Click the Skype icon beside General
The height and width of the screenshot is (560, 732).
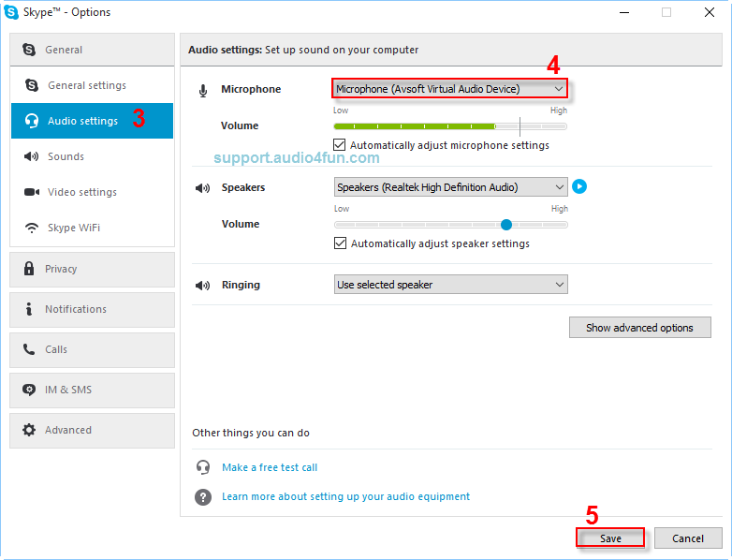coord(29,50)
